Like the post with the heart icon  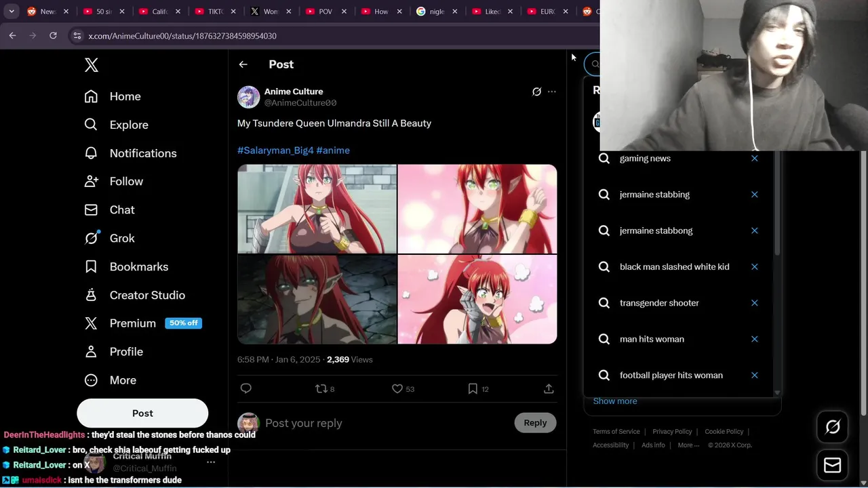coord(403,388)
